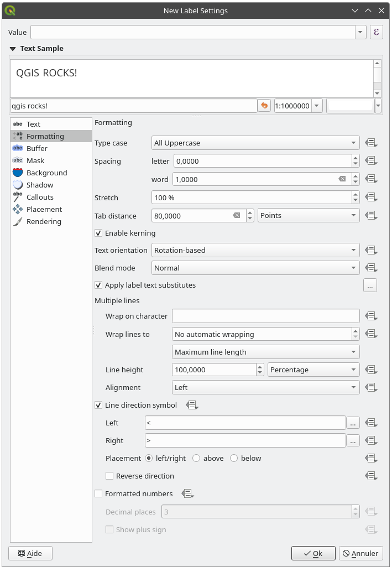Open data-defined override next to Formatted numbers

click(187, 493)
